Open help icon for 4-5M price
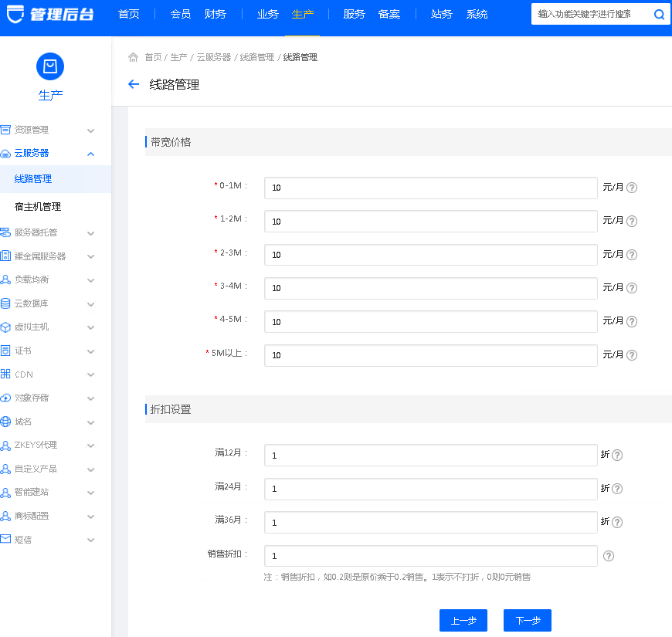The height and width of the screenshot is (637, 672). point(632,321)
